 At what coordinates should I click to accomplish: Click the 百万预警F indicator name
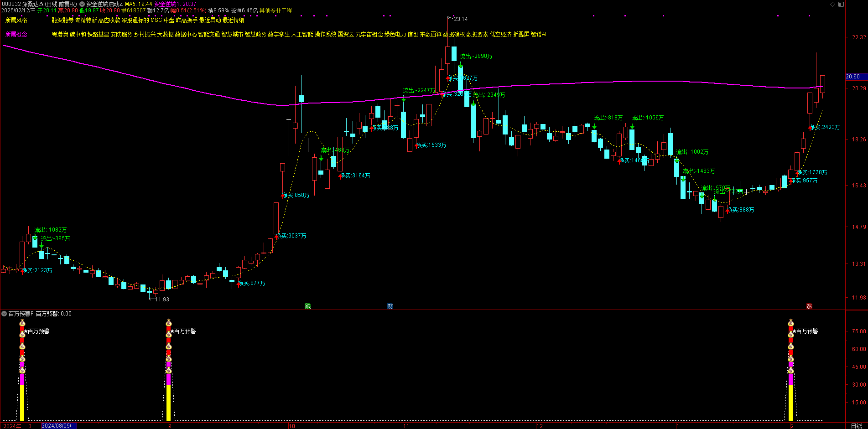[21, 314]
